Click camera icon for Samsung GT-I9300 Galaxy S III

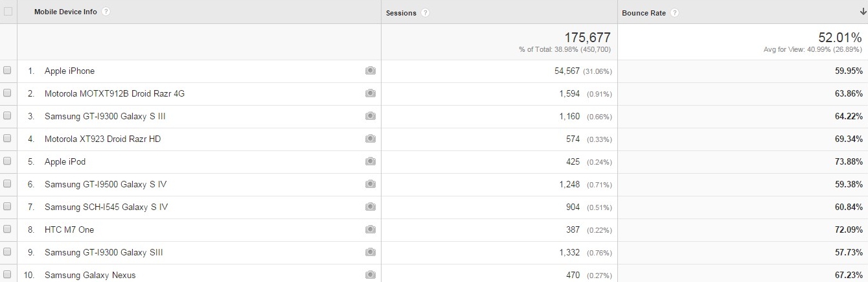click(371, 116)
